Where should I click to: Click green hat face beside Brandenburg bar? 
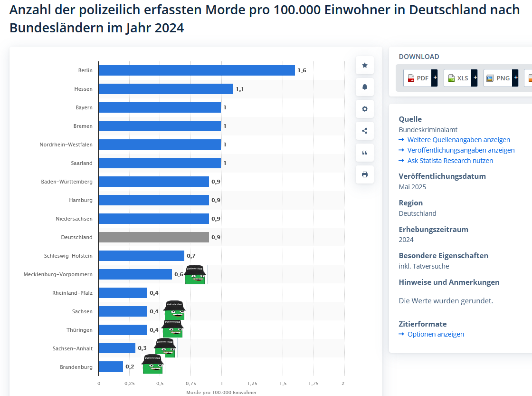(x=152, y=364)
